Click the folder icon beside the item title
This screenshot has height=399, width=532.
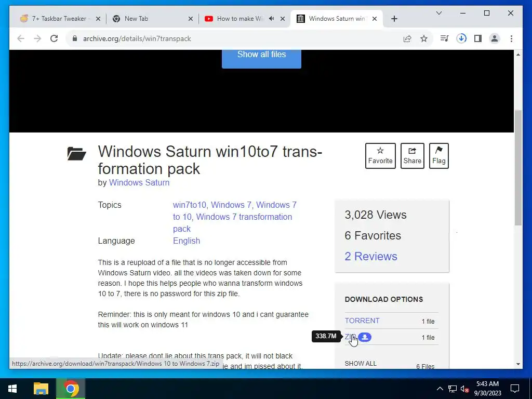(x=76, y=153)
